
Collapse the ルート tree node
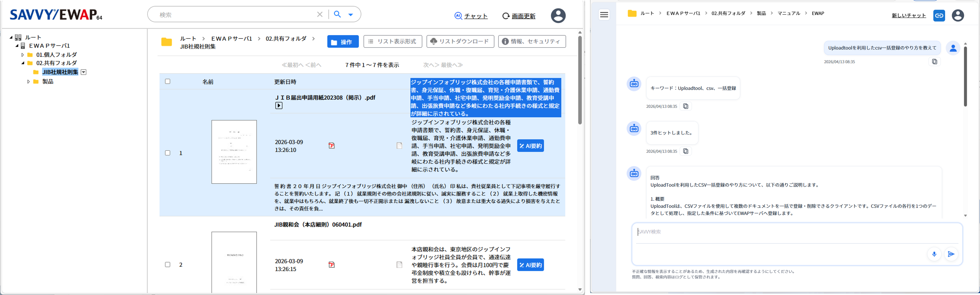pos(11,37)
